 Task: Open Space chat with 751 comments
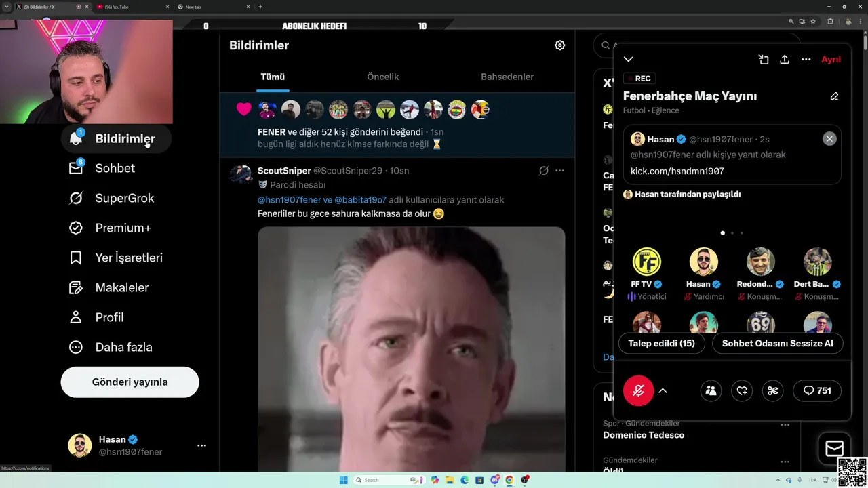[817, 390]
